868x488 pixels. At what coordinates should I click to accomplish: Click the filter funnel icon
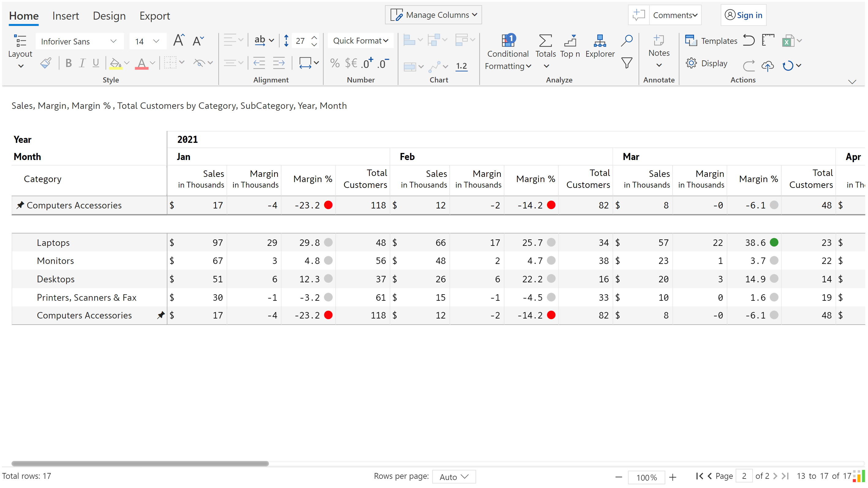tap(626, 63)
